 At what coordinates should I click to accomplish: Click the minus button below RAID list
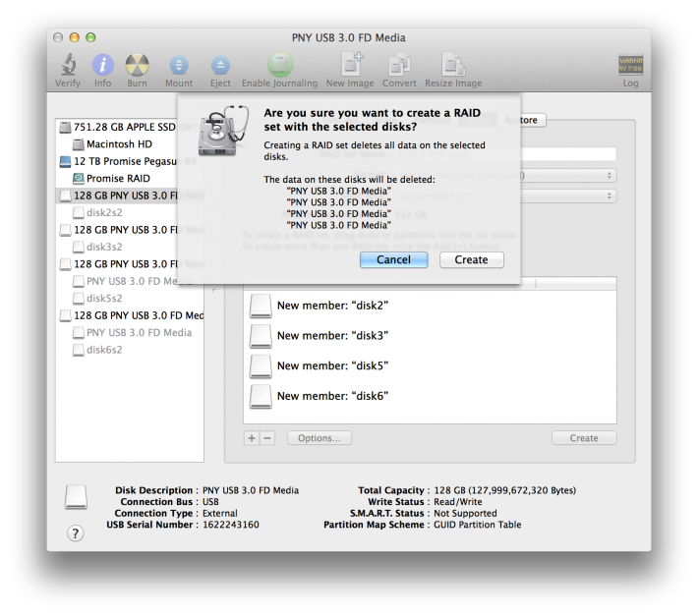click(267, 438)
